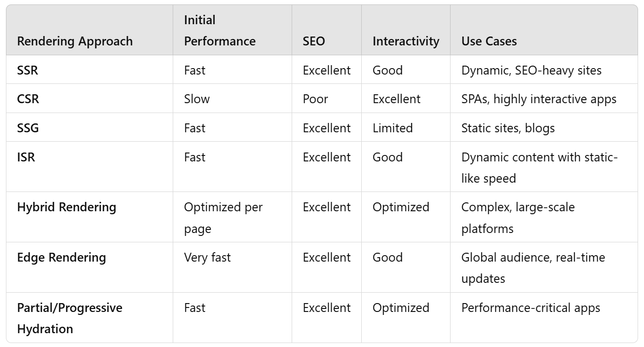Click the SSG row label

28,128
